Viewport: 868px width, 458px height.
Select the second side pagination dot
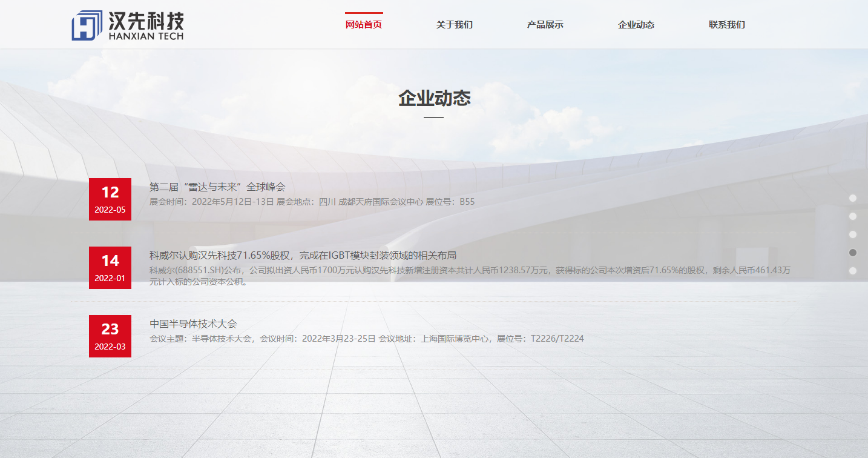[853, 216]
